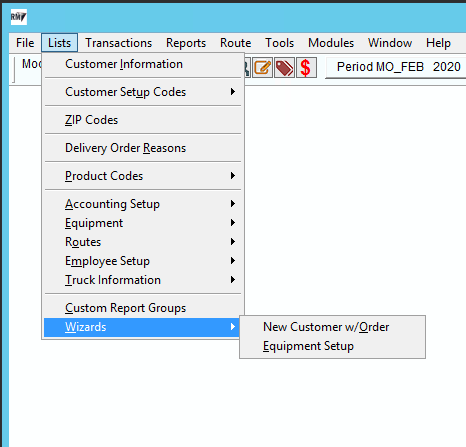The height and width of the screenshot is (447, 466).
Task: Expand Employee Setup submenu
Action: 143,261
